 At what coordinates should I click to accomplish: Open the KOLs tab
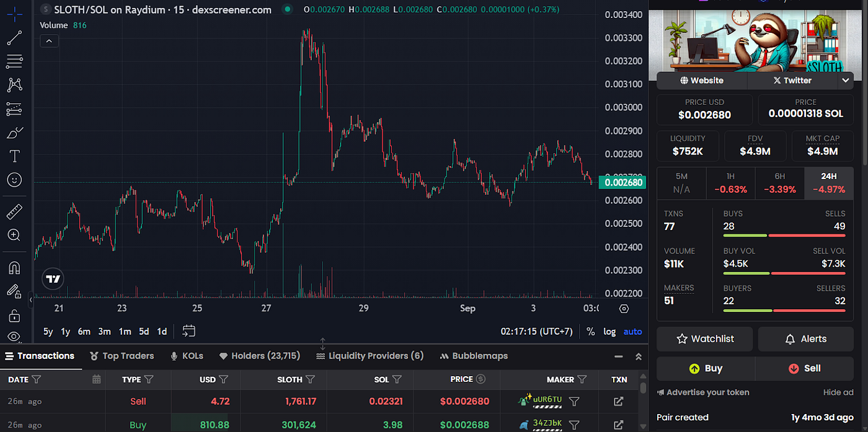coord(187,356)
